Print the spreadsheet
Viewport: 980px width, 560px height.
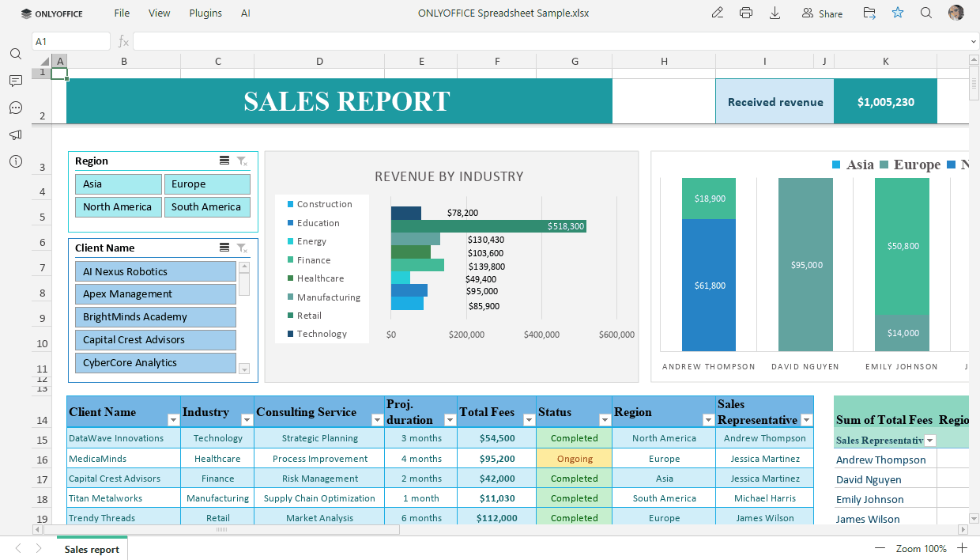[x=746, y=13]
